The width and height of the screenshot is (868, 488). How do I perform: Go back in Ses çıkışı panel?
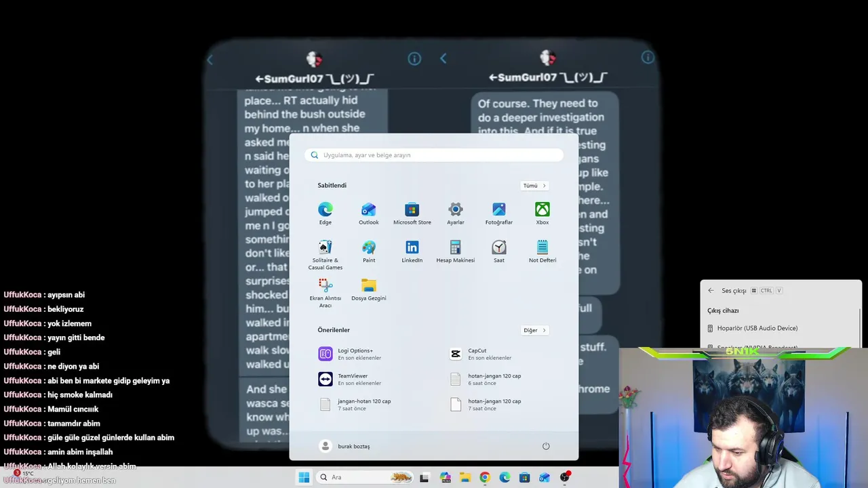click(x=711, y=290)
